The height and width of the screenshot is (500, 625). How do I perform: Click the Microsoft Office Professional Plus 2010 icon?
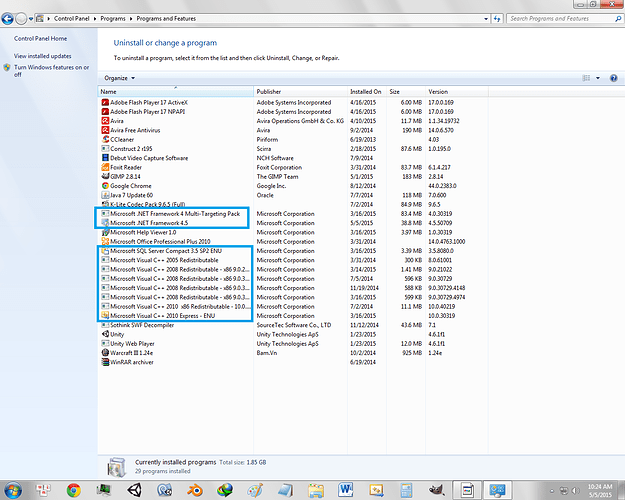tap(105, 242)
